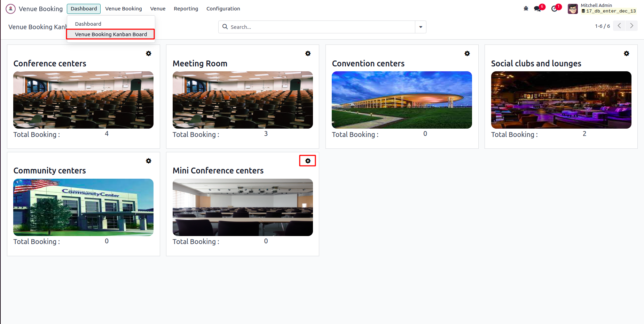Open Meeting Room card gear settings
The image size is (644, 324).
[x=308, y=54]
